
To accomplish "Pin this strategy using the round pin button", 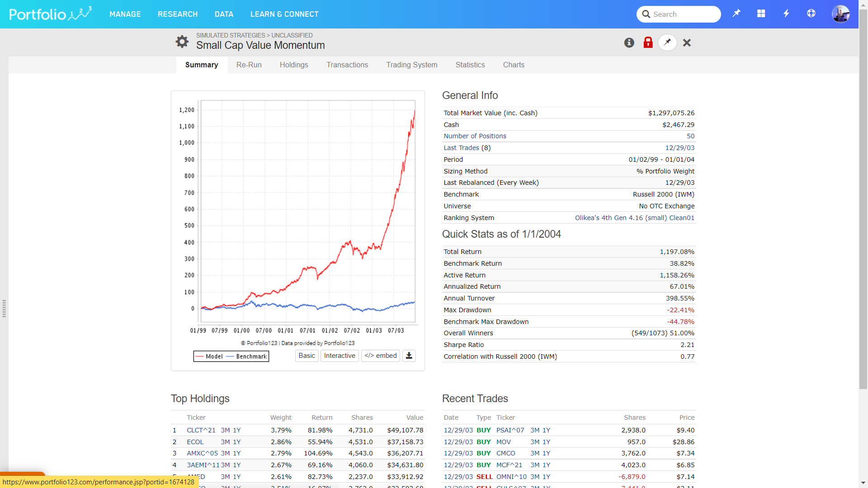I will click(667, 42).
